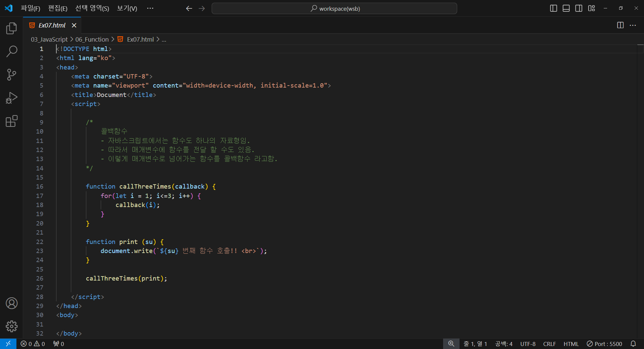Go back with the left arrow
The width and height of the screenshot is (644, 349).
[189, 8]
